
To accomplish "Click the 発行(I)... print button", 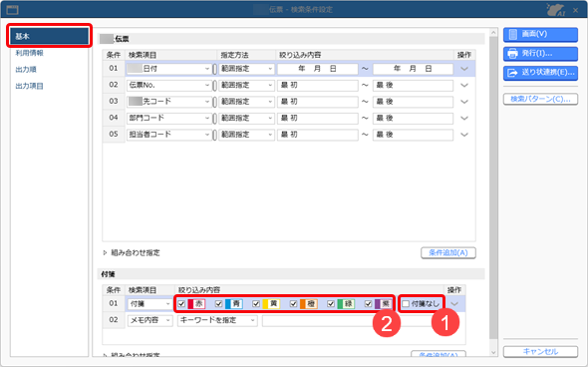I will coord(540,53).
